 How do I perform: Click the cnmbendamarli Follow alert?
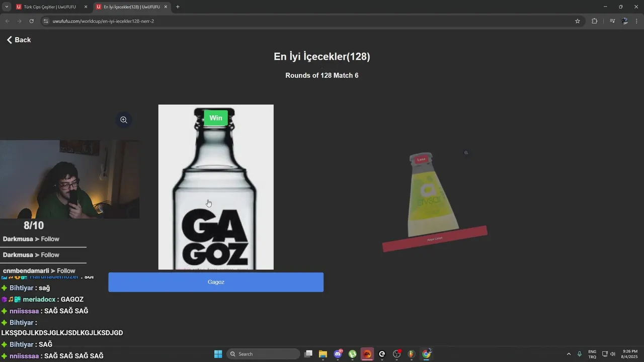[39, 270]
